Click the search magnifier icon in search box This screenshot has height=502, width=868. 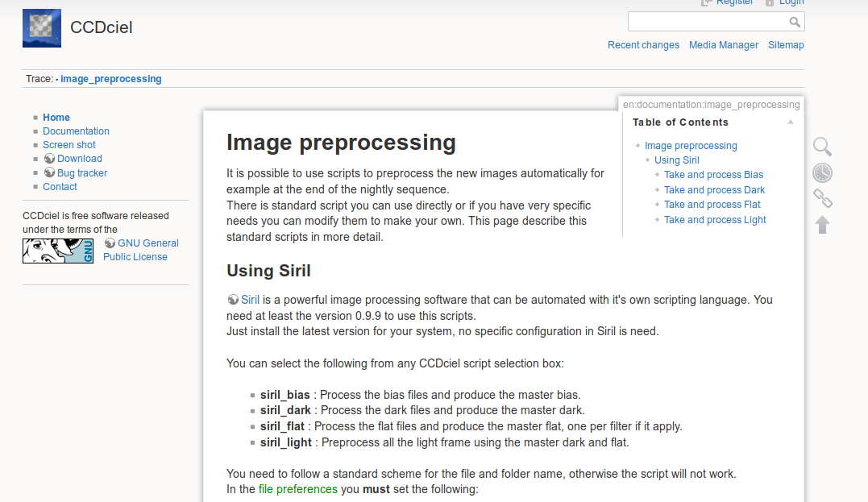(x=795, y=22)
